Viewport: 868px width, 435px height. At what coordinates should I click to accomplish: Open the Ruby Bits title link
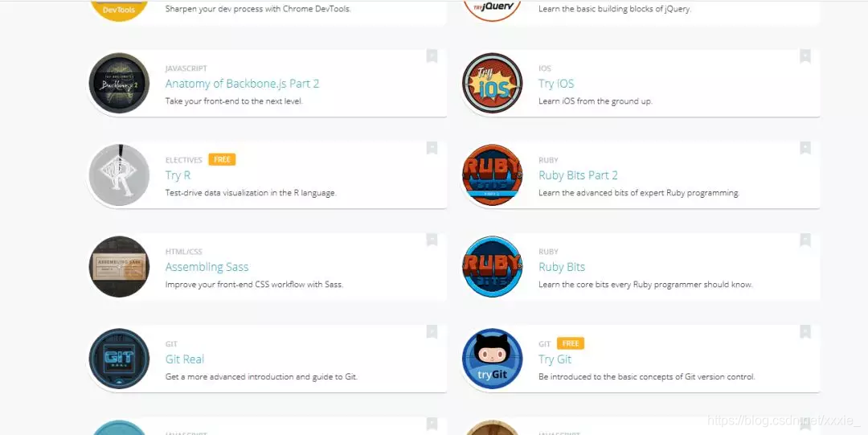point(562,267)
